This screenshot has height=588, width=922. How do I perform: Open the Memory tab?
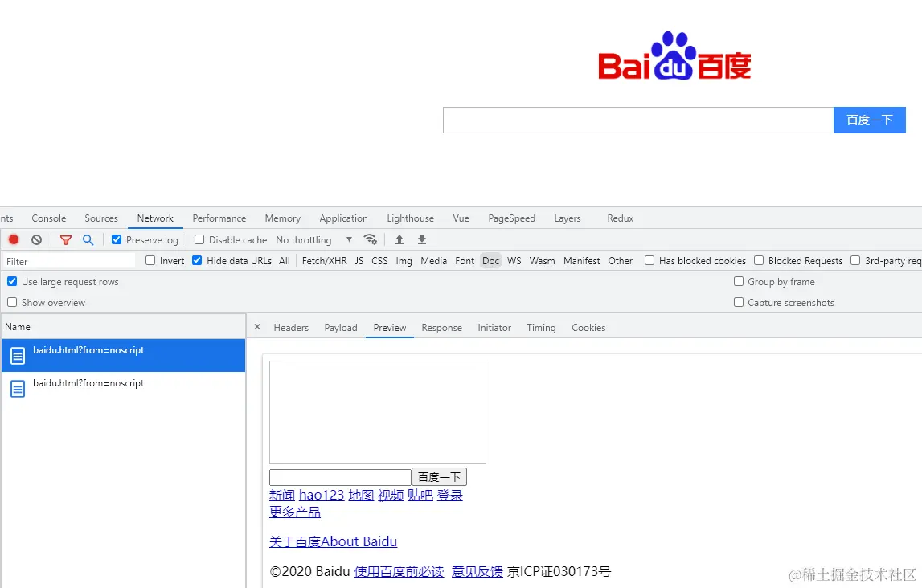tap(283, 218)
